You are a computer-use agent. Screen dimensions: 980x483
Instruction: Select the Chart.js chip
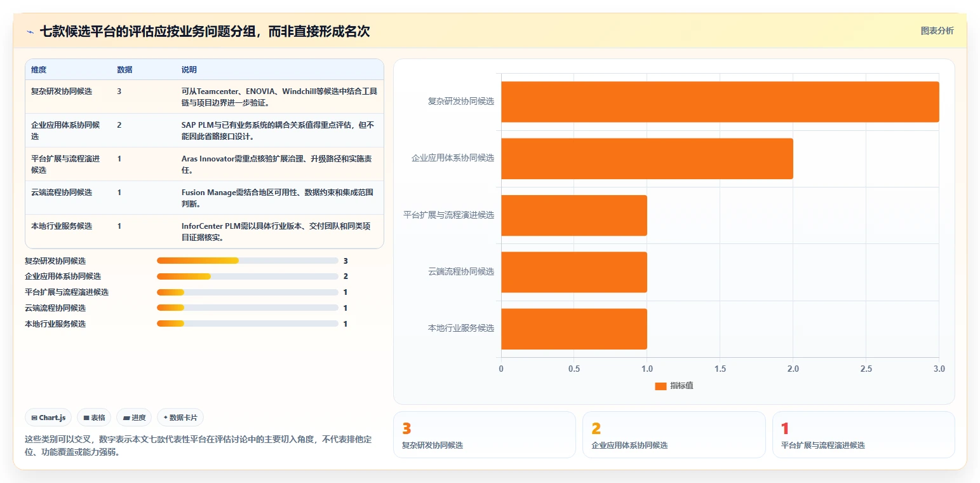49,418
